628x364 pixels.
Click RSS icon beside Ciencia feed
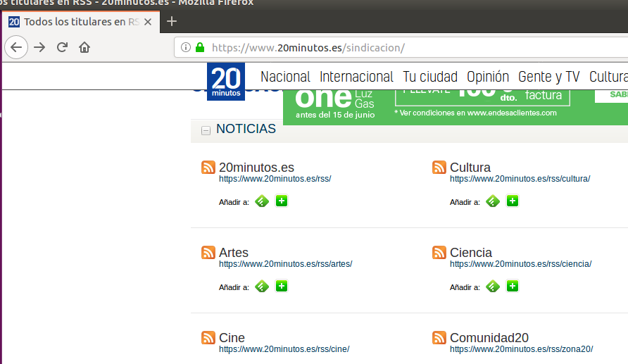click(x=439, y=252)
